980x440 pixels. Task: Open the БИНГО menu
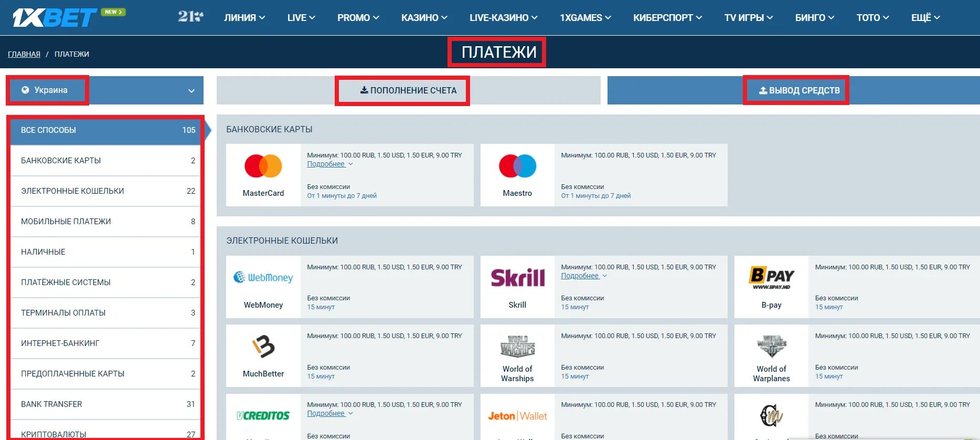point(815,18)
